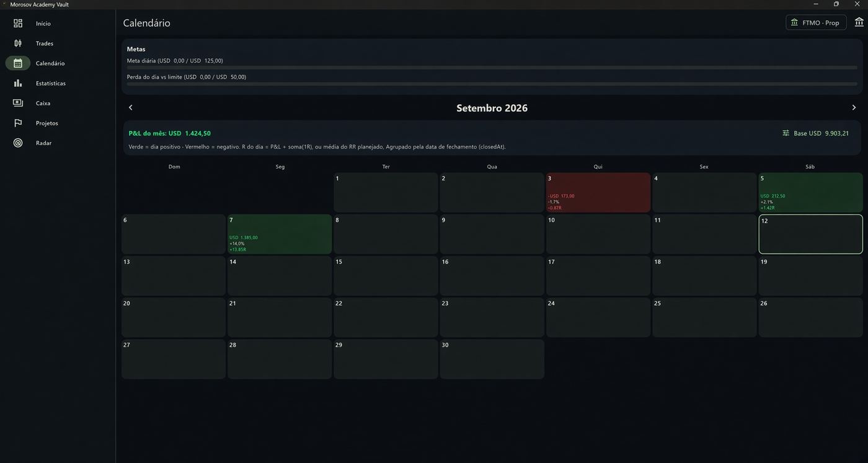Click the Setembro 2026 month title

coord(492,108)
